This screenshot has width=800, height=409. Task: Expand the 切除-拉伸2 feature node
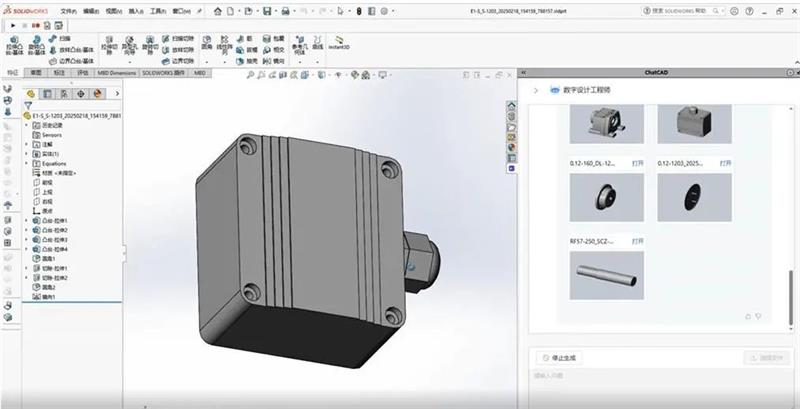click(26, 278)
